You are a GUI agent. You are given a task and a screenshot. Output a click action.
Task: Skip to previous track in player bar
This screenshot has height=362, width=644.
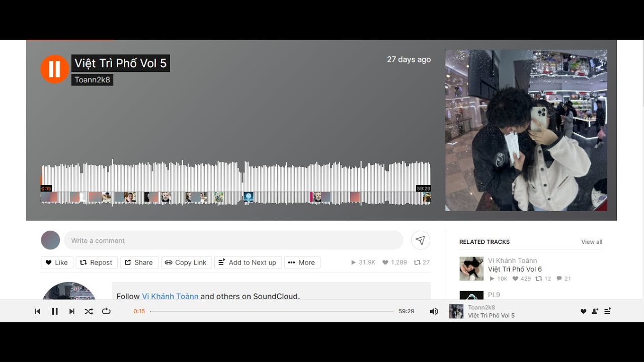click(x=38, y=312)
